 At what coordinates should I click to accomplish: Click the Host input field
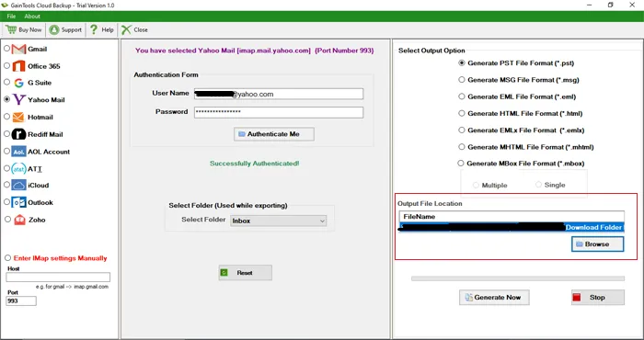(x=58, y=278)
